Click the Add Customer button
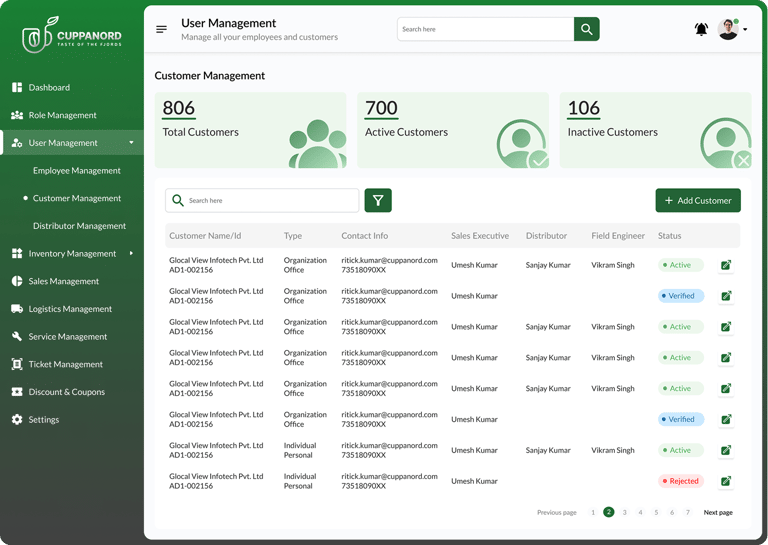This screenshot has width=768, height=545. click(698, 200)
